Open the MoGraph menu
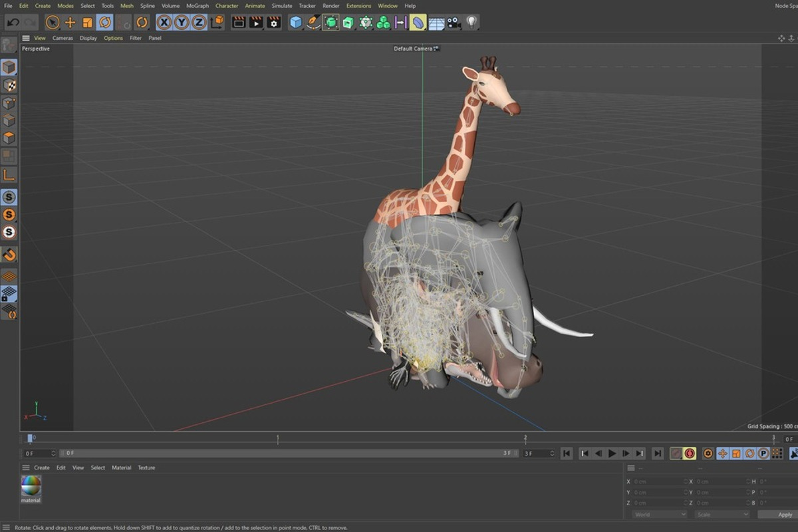Viewport: 798px width, 532px height. 197,6
